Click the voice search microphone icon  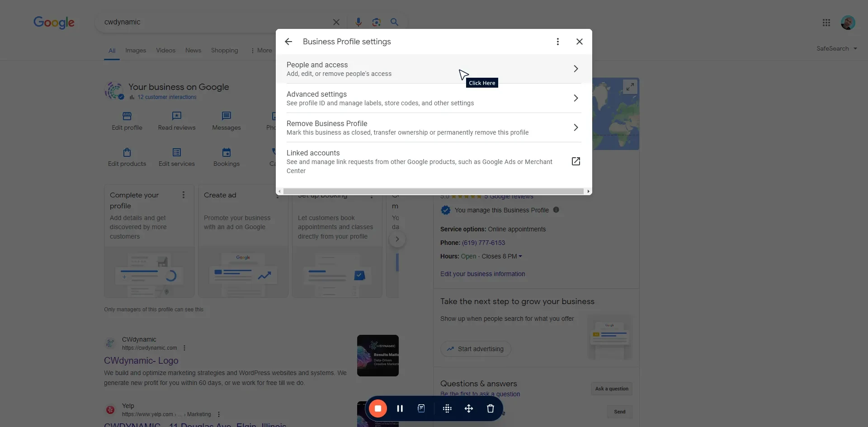358,22
